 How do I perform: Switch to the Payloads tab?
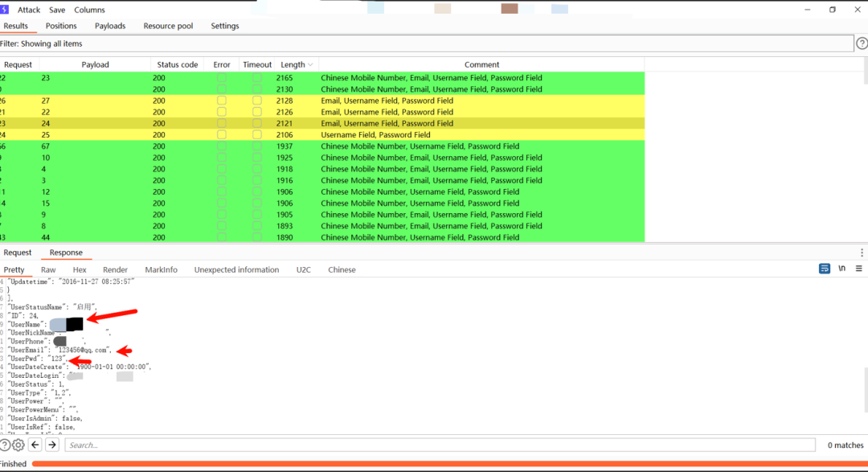click(110, 26)
